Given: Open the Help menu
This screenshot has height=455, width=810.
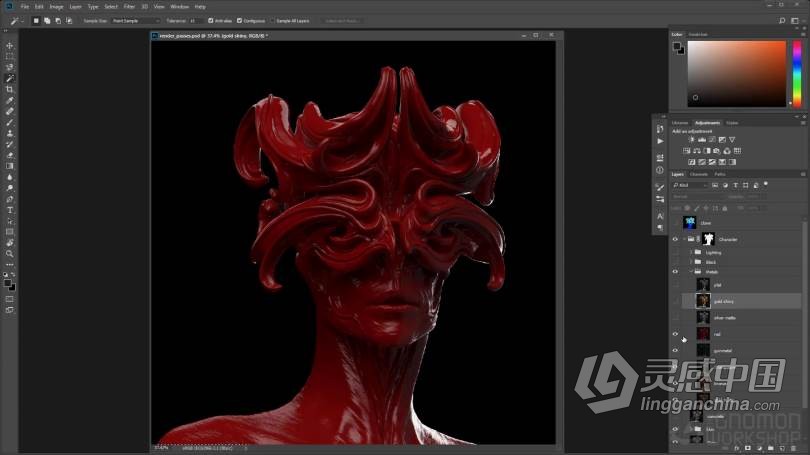Looking at the screenshot, I should 200,7.
